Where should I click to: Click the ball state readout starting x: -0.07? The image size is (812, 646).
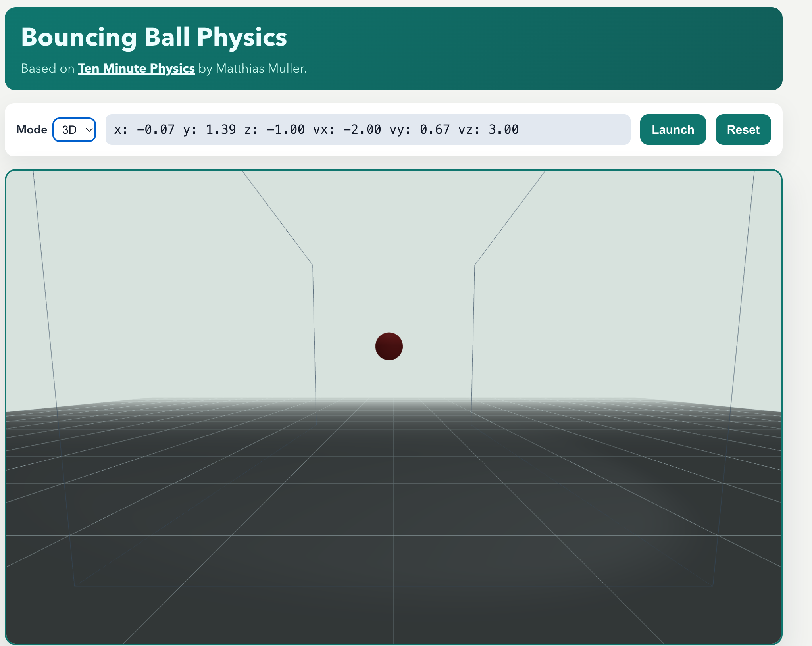point(368,130)
